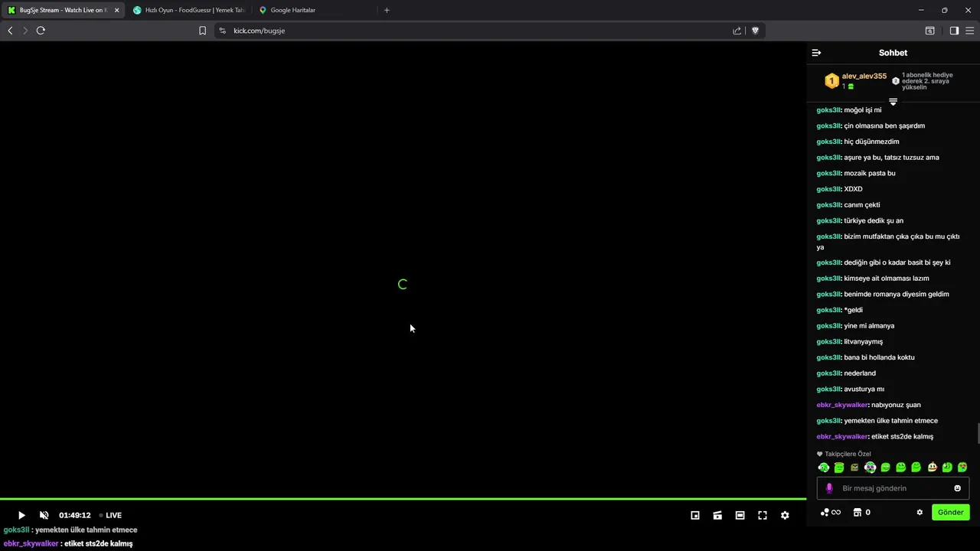Image resolution: width=980 pixels, height=551 pixels.
Task: Click goks3ll username on 'moğol işi mi' message
Action: (828, 110)
